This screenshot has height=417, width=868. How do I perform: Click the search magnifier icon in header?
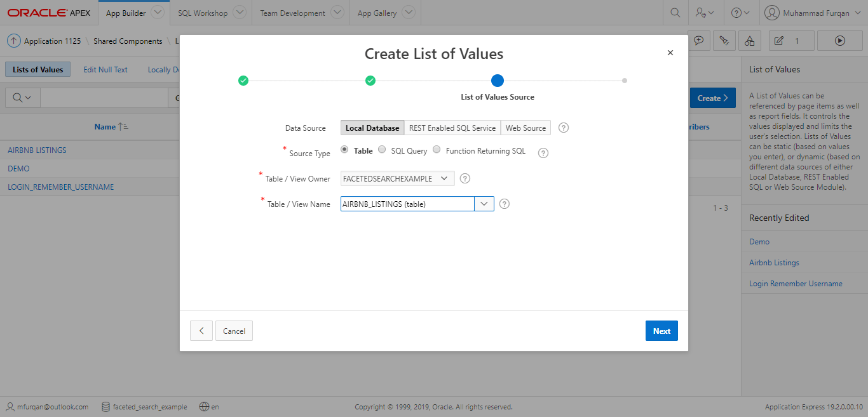tap(675, 13)
